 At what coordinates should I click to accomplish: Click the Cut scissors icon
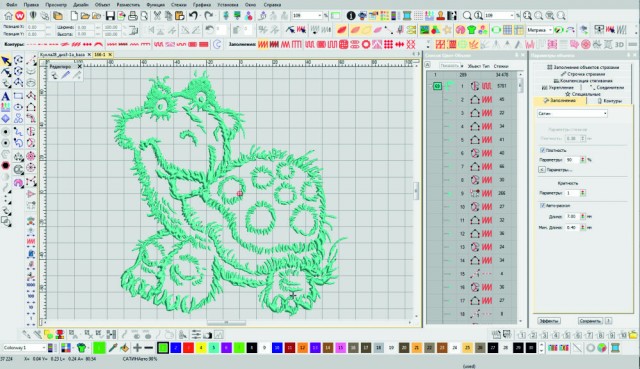(157, 16)
